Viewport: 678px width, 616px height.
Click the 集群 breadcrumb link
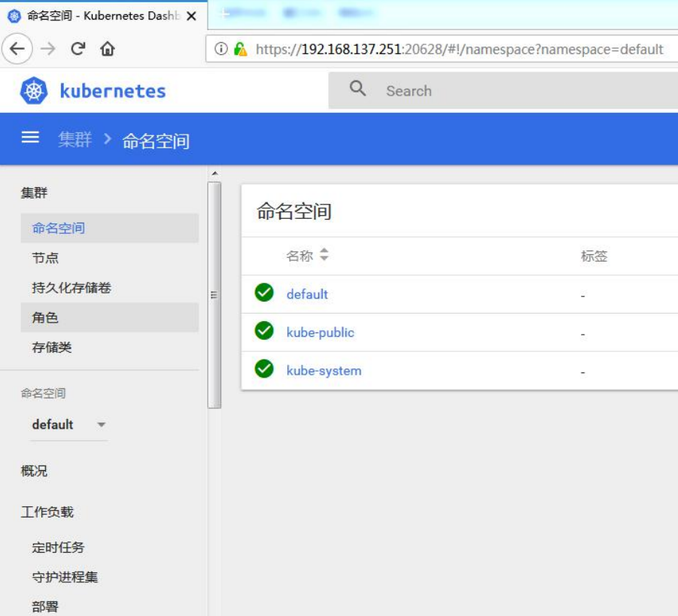[74, 139]
